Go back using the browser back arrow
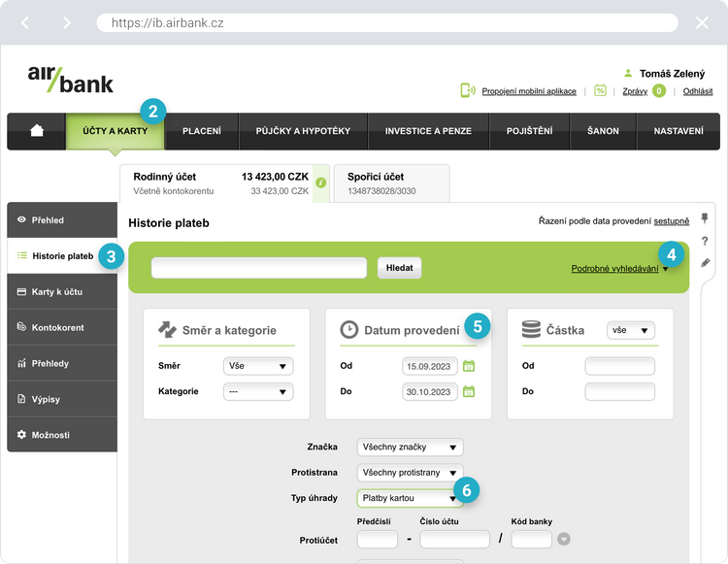This screenshot has height=564, width=728. [26, 22]
